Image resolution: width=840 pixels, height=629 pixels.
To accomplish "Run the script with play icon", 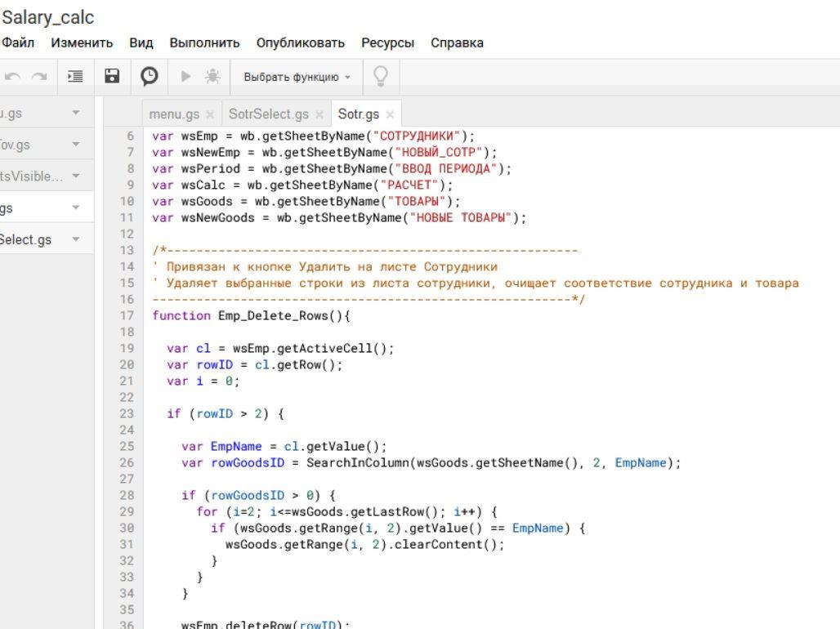I will click(185, 77).
